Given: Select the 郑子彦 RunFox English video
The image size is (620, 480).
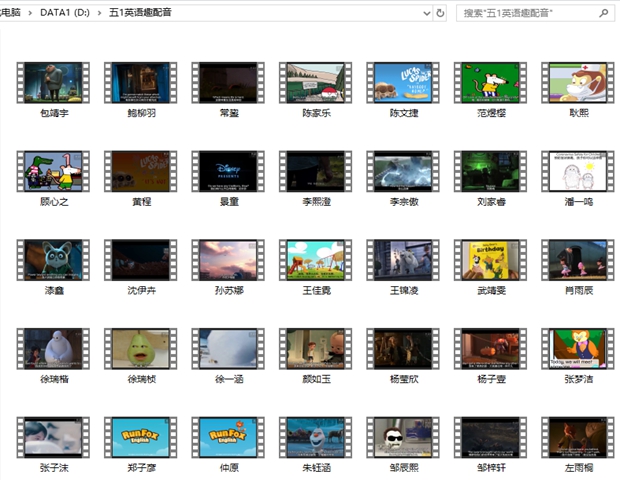Looking at the screenshot, I should [x=141, y=437].
